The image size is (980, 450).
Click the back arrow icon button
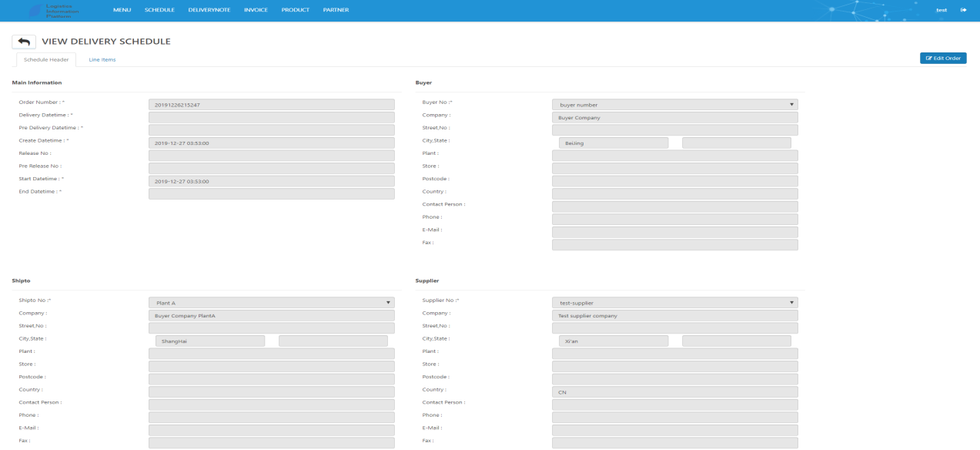point(24,42)
